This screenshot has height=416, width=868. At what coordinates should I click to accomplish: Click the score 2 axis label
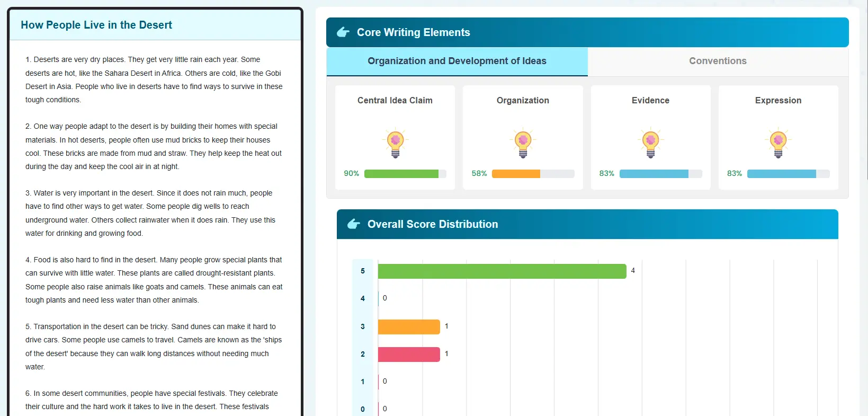click(x=363, y=355)
